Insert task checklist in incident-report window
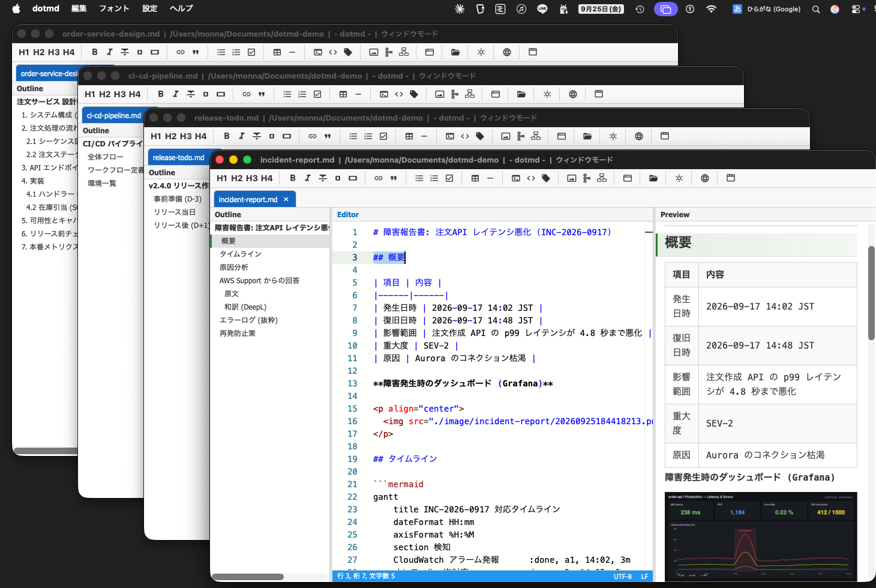Image resolution: width=876 pixels, height=588 pixels. click(x=449, y=178)
